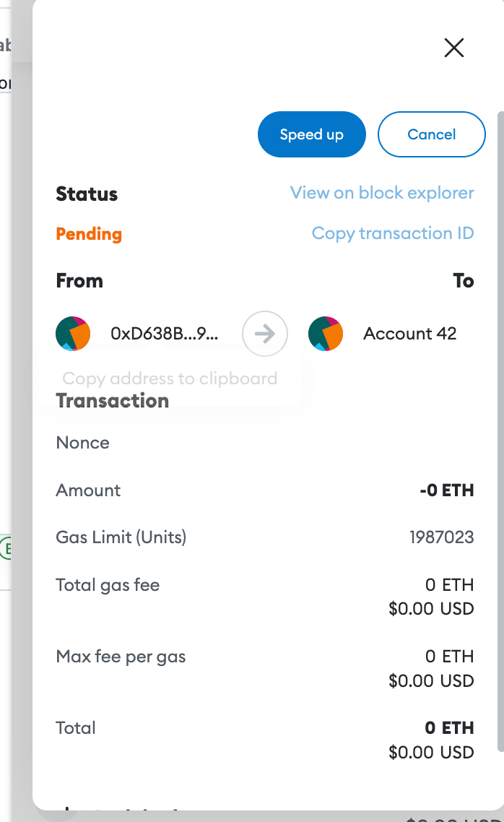
Task: Click the recipient's colorful jazzicon
Action: pyautogui.click(x=326, y=334)
